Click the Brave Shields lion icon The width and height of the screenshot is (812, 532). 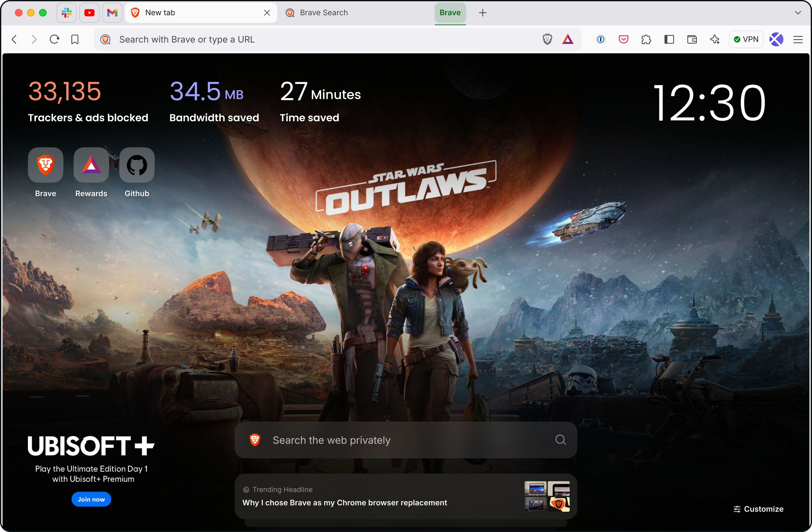(547, 39)
